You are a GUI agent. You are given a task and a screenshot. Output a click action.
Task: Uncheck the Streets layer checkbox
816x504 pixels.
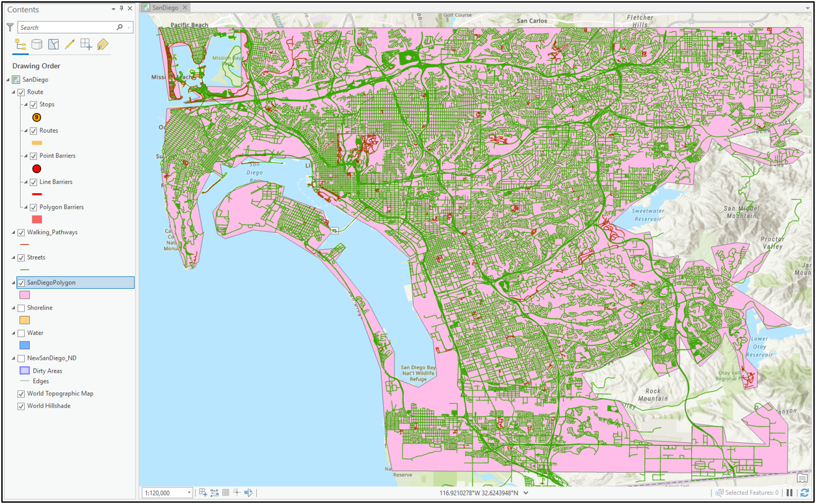[x=21, y=258]
